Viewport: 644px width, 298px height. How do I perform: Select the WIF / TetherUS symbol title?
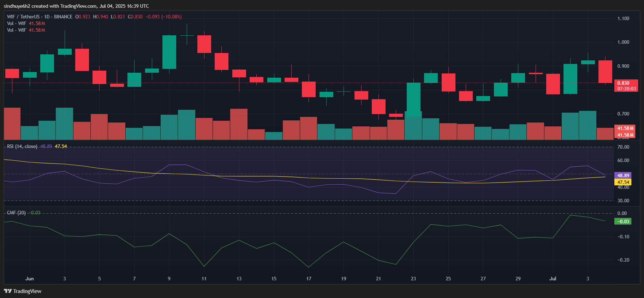point(23,17)
